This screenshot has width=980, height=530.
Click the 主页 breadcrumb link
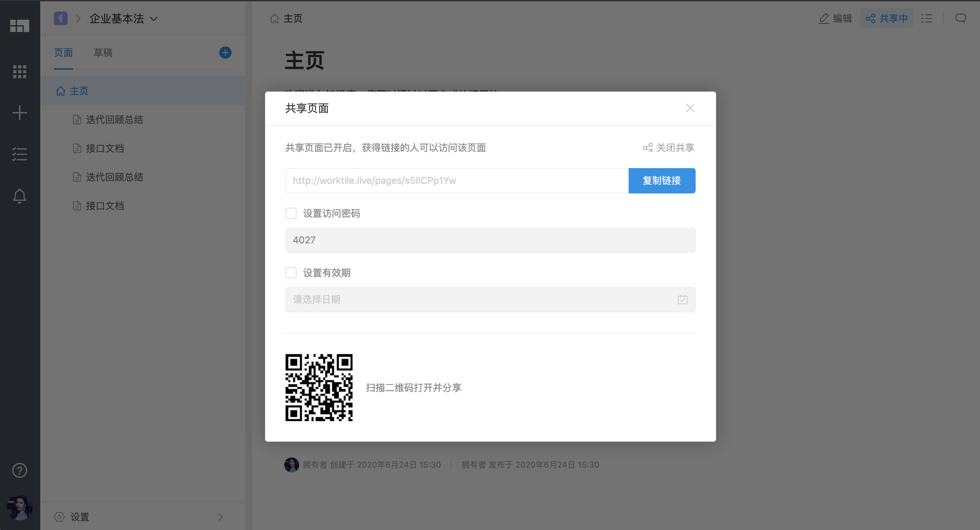coord(293,19)
